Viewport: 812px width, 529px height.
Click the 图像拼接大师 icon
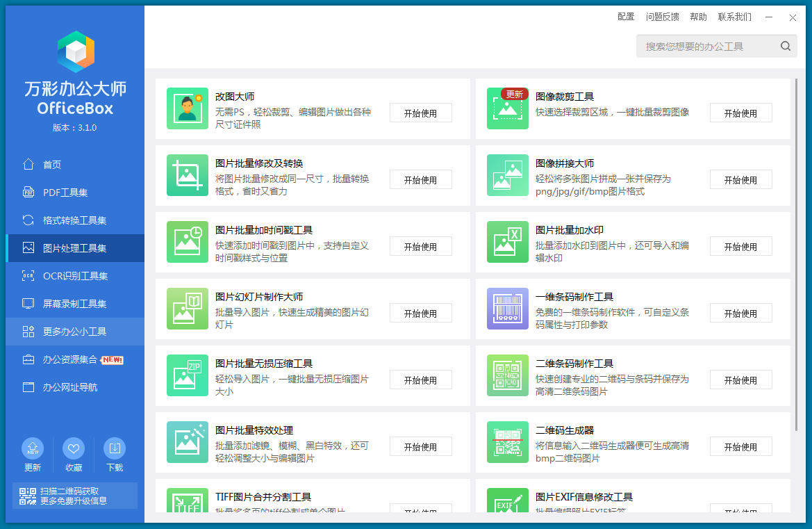pyautogui.click(x=508, y=175)
